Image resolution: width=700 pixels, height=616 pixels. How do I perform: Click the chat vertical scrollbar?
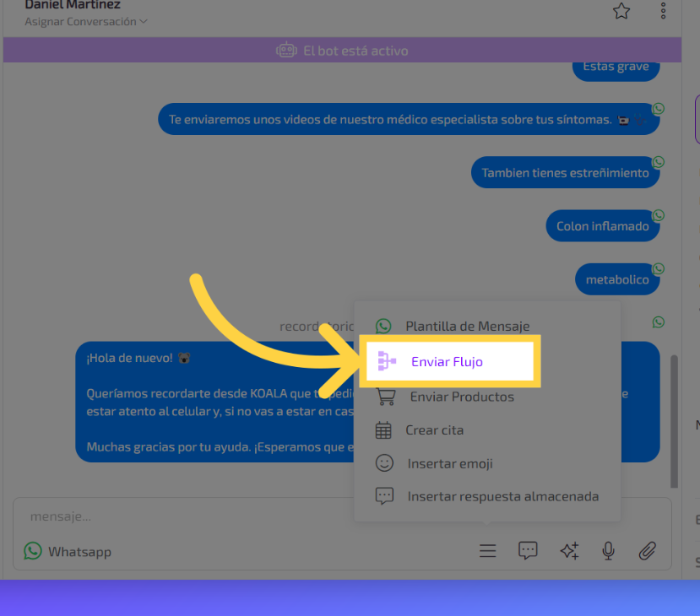(673, 422)
